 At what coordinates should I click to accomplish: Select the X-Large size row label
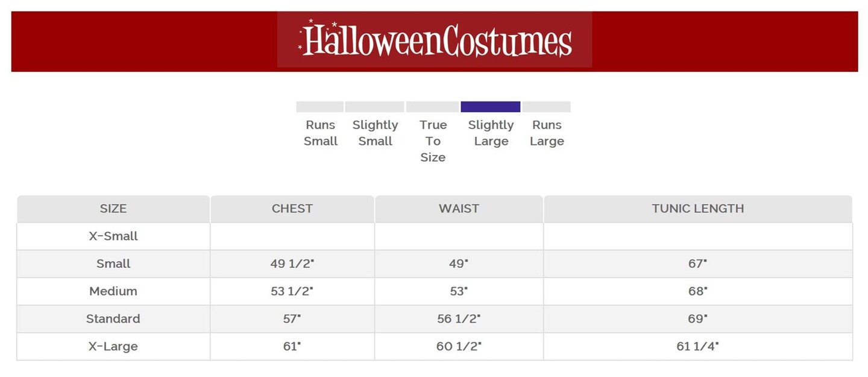(113, 347)
